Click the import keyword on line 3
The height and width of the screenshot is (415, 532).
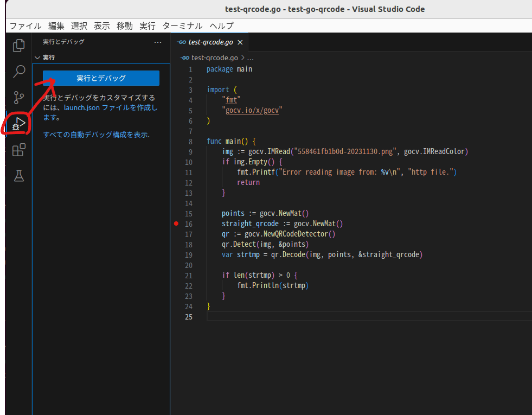click(218, 90)
